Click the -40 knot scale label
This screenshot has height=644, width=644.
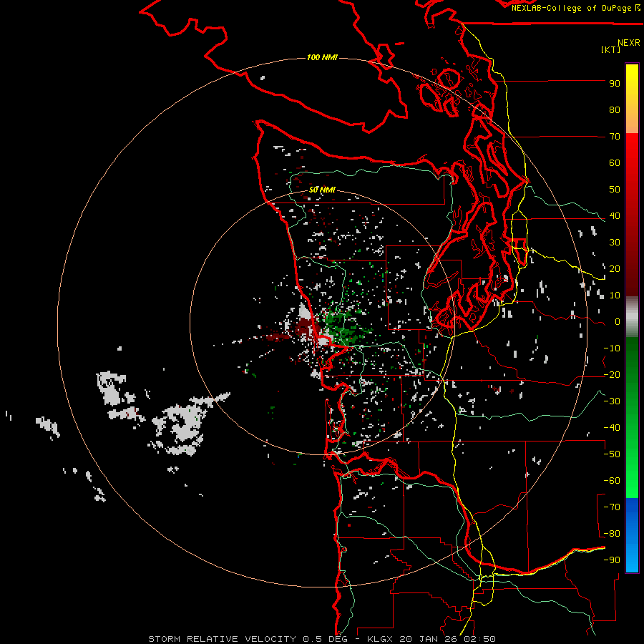pyautogui.click(x=612, y=428)
